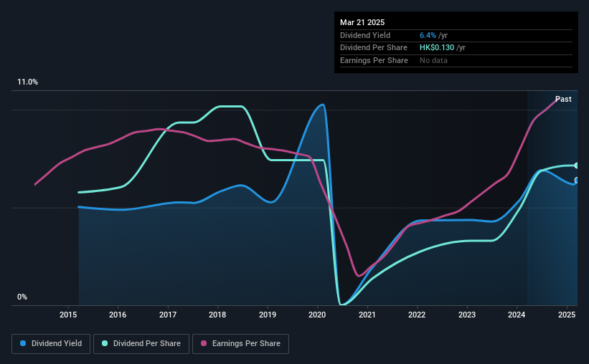Click the Earnings Per Share tooltip row
The image size is (589, 364).
pos(456,60)
